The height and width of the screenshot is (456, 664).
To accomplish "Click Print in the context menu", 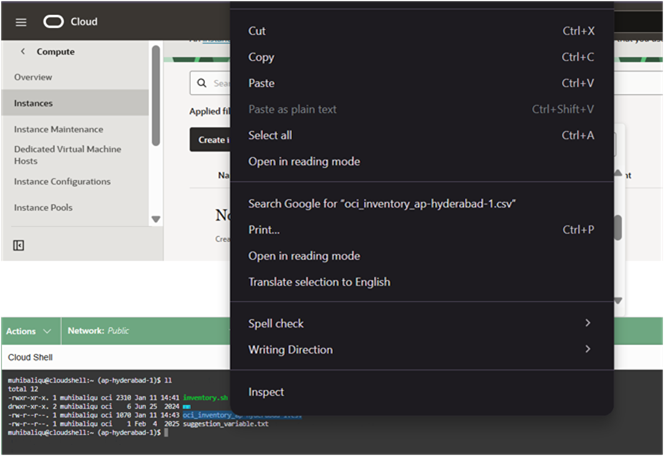I will tap(264, 230).
